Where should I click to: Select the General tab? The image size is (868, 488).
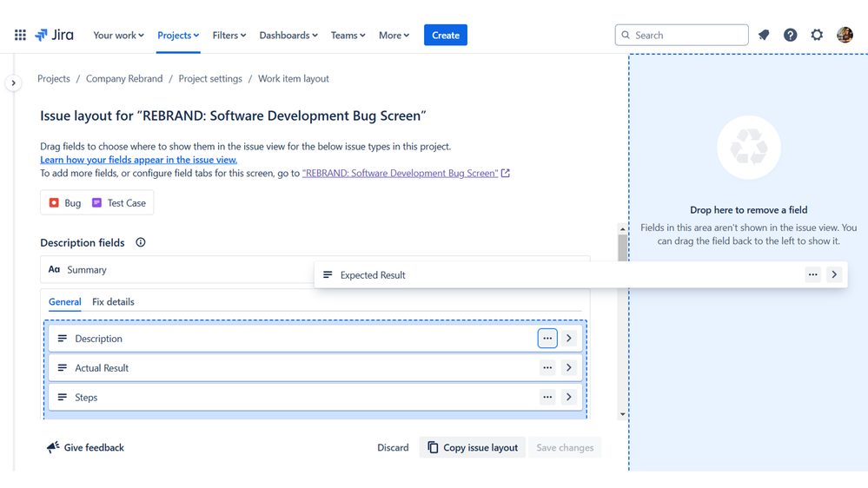65,302
